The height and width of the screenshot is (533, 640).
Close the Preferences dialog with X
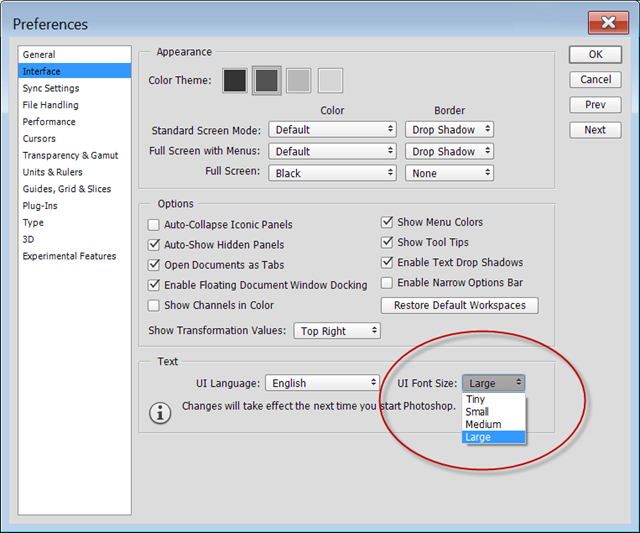(608, 22)
